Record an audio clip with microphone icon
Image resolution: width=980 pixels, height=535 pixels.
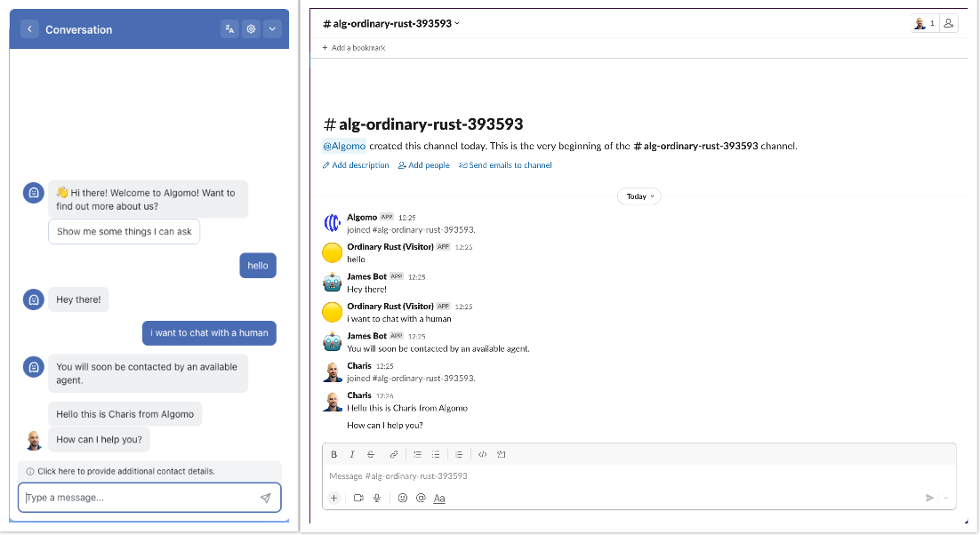click(x=377, y=499)
